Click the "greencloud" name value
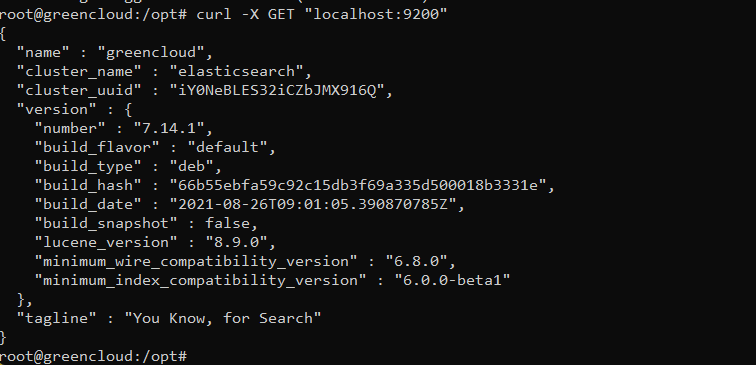This screenshot has height=365, width=756. pyautogui.click(x=151, y=52)
